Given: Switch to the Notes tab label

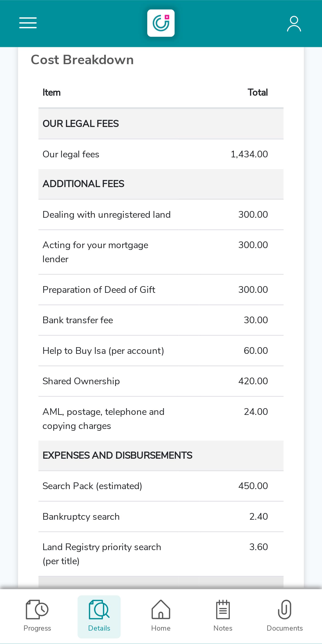Looking at the screenshot, I should click(x=223, y=628).
